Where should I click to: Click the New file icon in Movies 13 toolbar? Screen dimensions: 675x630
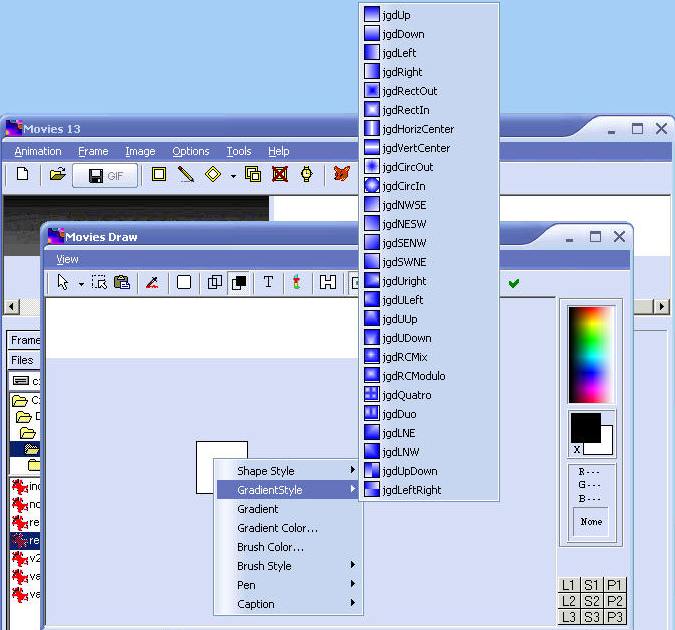click(x=22, y=175)
